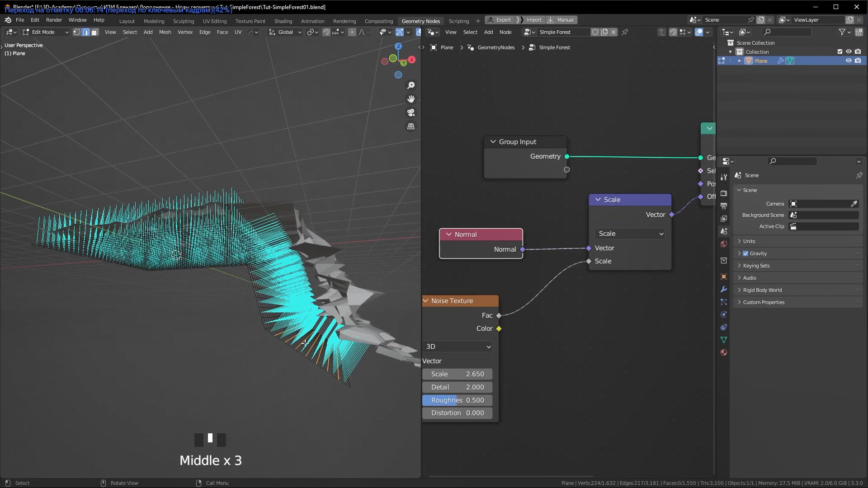Open Scale operation dropdown in Scale node
The width and height of the screenshot is (868, 488).
(x=630, y=234)
